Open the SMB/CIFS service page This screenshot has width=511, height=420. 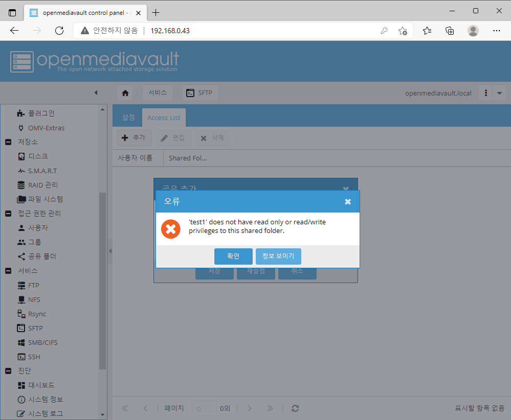pos(37,342)
